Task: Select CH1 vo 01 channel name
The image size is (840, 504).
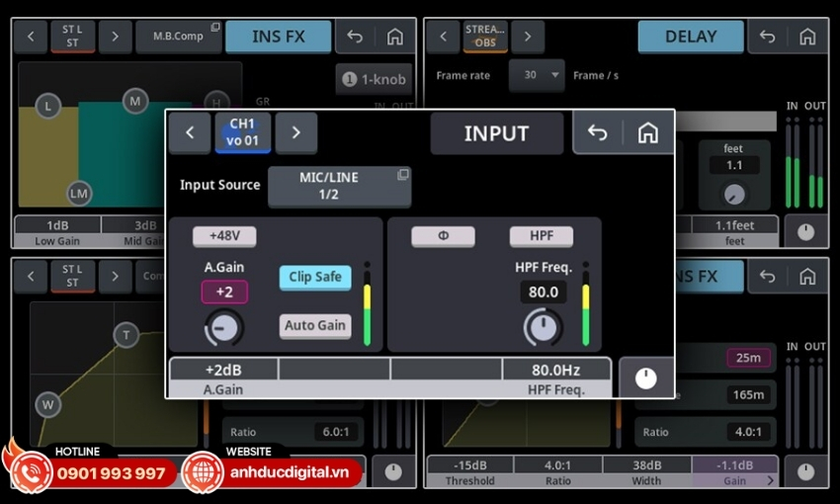Action: click(x=243, y=132)
